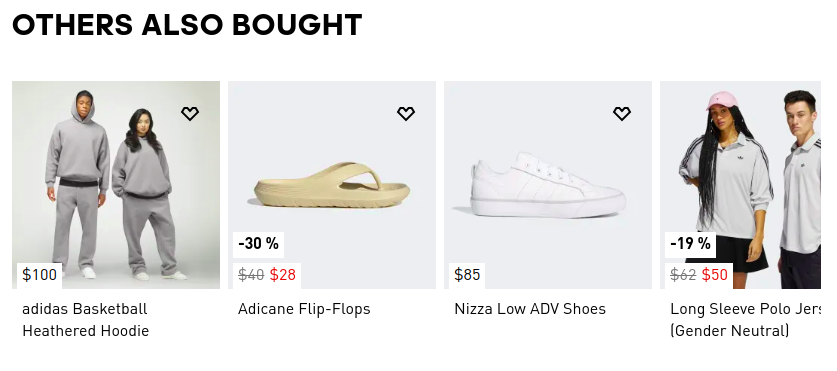837x371 pixels.
Task: Click the crossed-out $62 original price
Action: 683,275
